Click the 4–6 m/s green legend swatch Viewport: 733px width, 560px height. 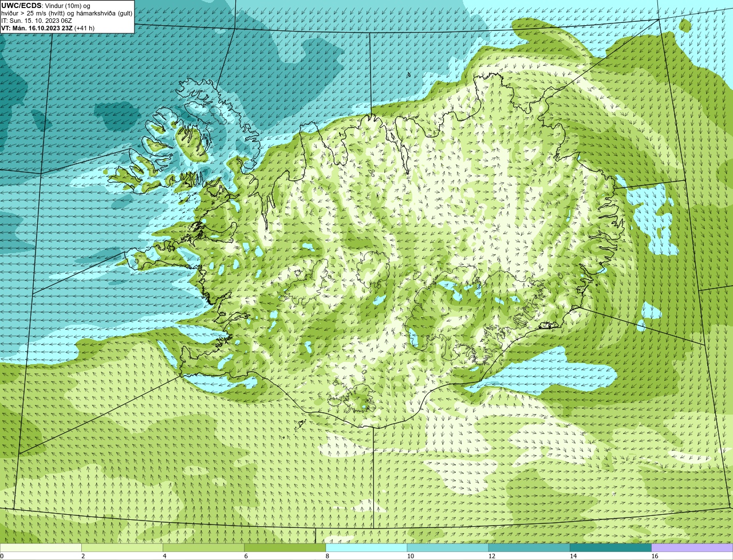[203, 548]
